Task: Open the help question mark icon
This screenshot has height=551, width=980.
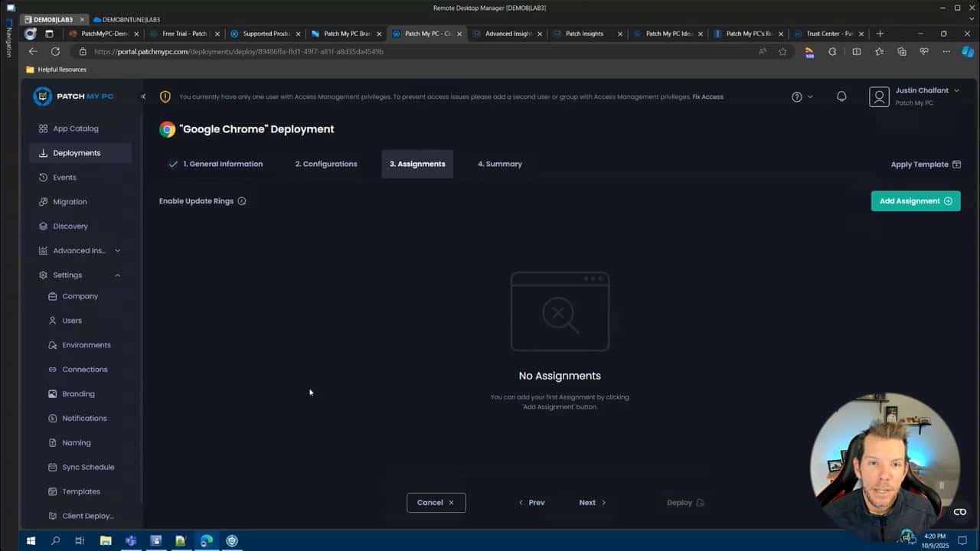Action: pos(797,96)
